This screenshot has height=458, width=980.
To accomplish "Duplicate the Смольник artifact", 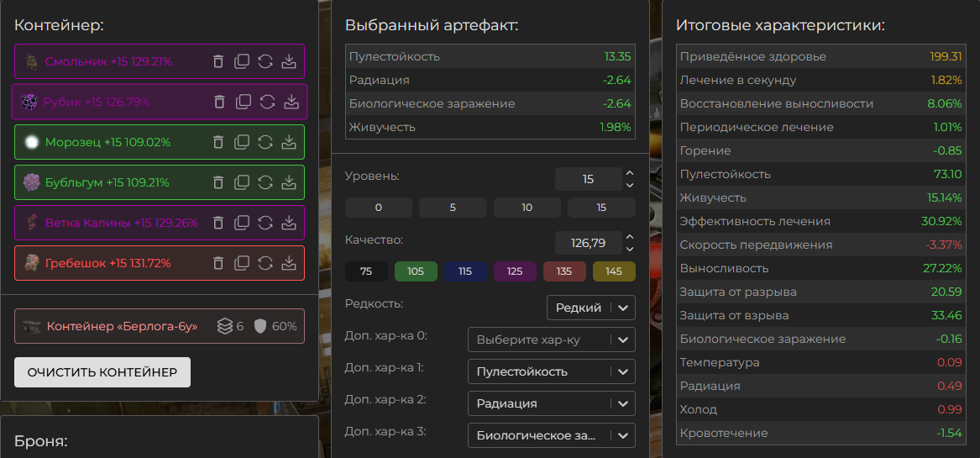I will click(x=241, y=61).
